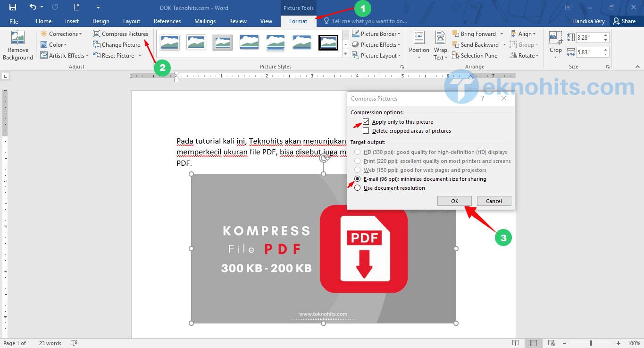Open Picture Effects dropdown
The image size is (644, 348).
(376, 45)
